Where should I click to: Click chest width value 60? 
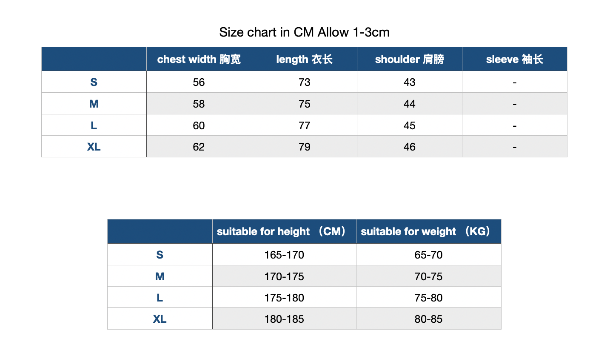[x=199, y=125]
